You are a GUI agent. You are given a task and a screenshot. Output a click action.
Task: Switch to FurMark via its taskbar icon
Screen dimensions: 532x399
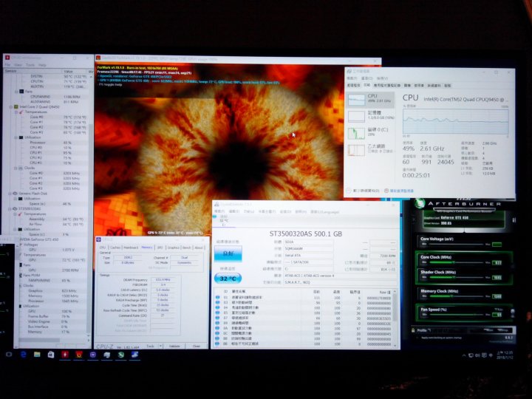click(79, 355)
